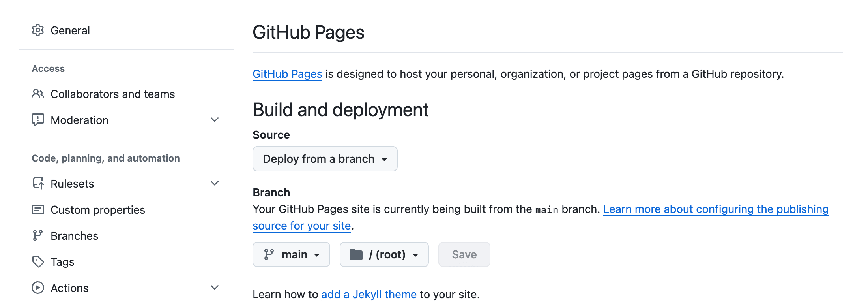Click the Custom properties icon
The height and width of the screenshot is (301, 868).
coord(38,209)
